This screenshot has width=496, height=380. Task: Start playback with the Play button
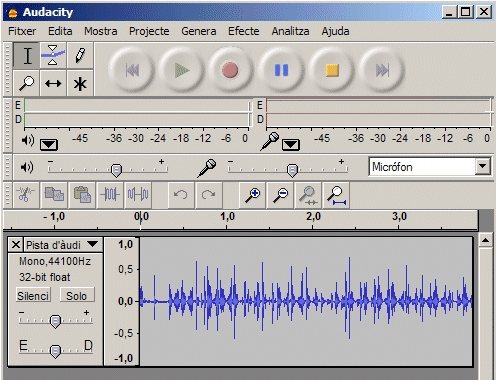(182, 70)
